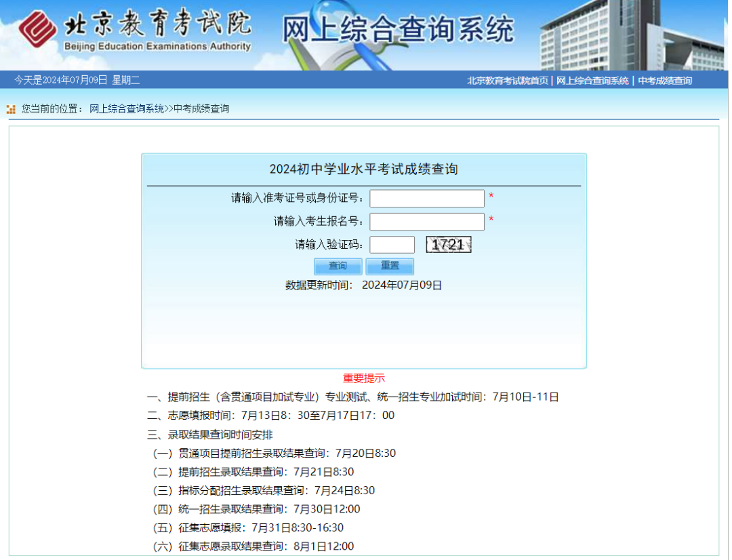Click the 重置 reset button
Viewport: 732px width, 560px height.
click(x=390, y=266)
